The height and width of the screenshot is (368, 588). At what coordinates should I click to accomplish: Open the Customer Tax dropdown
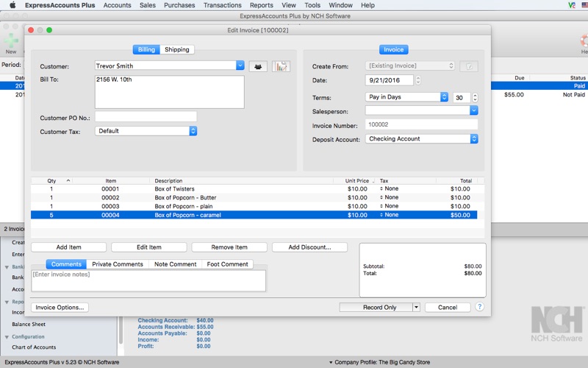pyautogui.click(x=193, y=131)
